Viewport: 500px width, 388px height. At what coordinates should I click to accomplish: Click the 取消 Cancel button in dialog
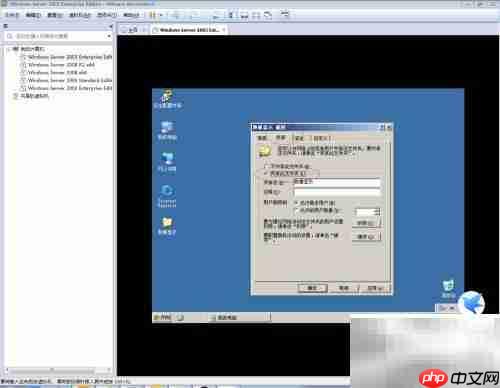tap(344, 288)
